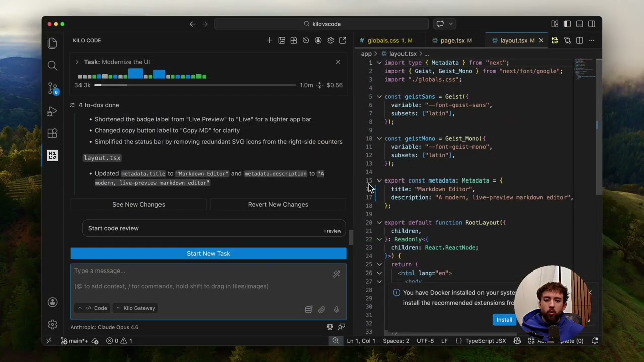Click Revert New Changes button

click(278, 204)
